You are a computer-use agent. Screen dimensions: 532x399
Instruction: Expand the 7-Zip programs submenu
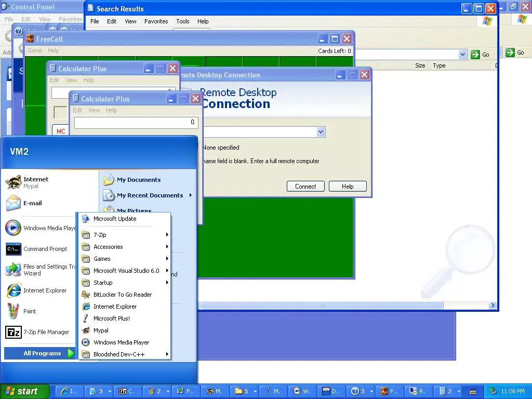click(x=124, y=235)
